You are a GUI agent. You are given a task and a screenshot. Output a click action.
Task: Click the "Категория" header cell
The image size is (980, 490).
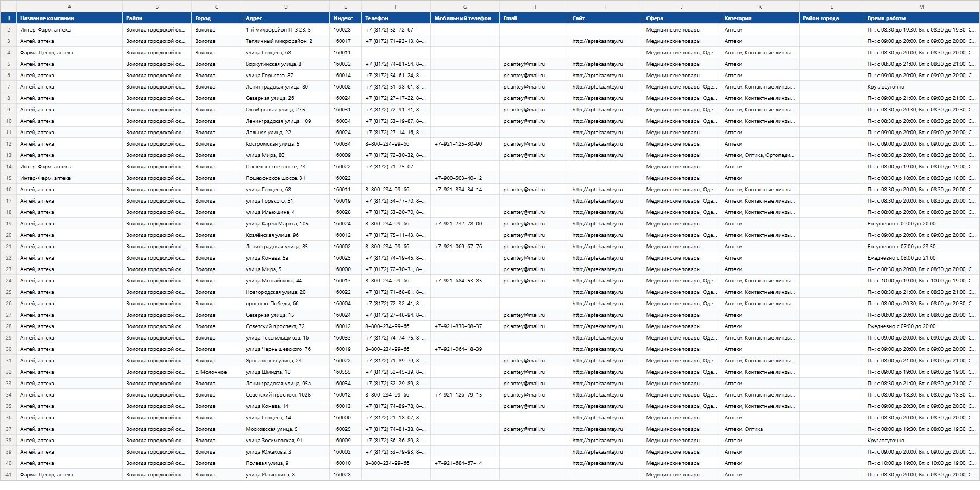pos(760,18)
